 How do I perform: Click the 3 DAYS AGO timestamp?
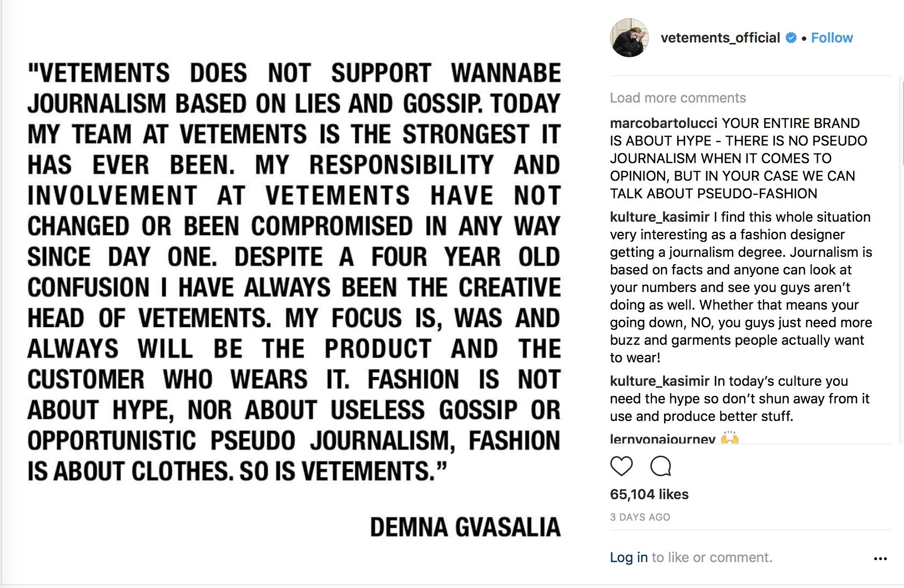[x=640, y=517]
